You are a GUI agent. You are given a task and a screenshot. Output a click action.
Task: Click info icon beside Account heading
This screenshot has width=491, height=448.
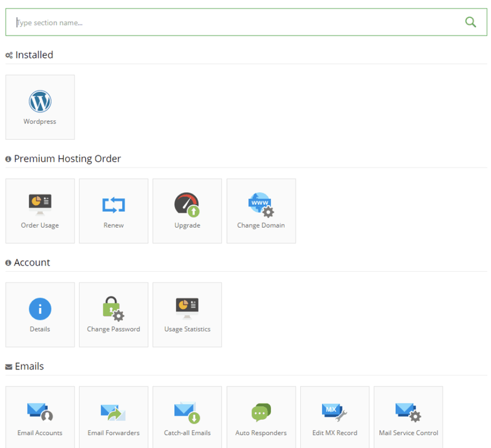pyautogui.click(x=8, y=263)
